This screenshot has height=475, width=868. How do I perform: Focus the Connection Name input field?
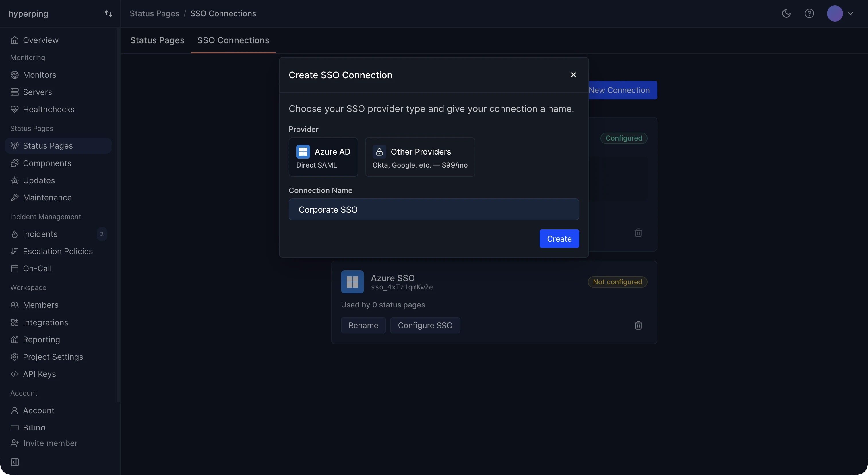(434, 209)
